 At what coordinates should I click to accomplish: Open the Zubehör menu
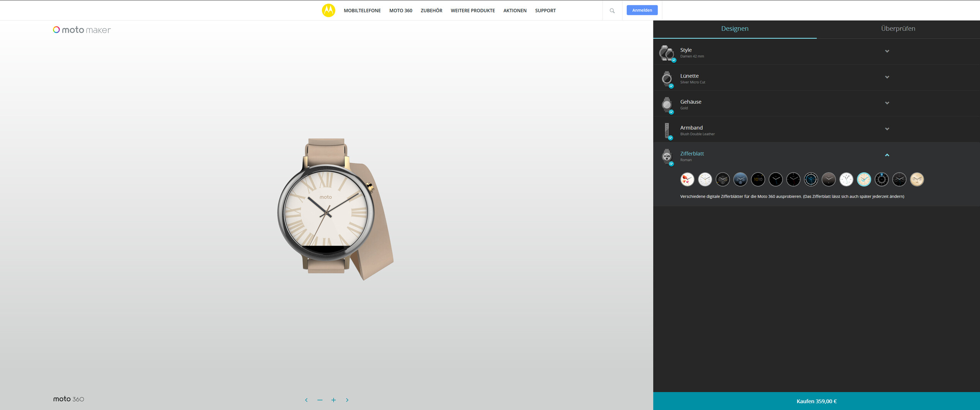point(431,11)
